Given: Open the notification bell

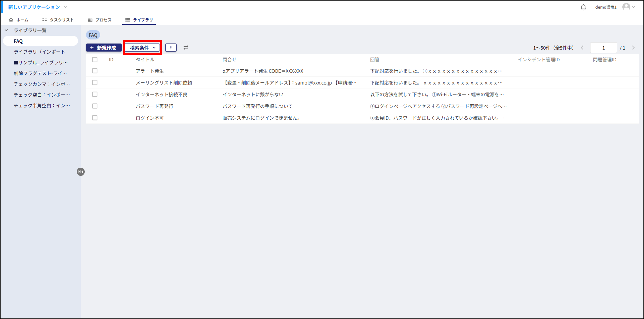Looking at the screenshot, I should tap(583, 7).
